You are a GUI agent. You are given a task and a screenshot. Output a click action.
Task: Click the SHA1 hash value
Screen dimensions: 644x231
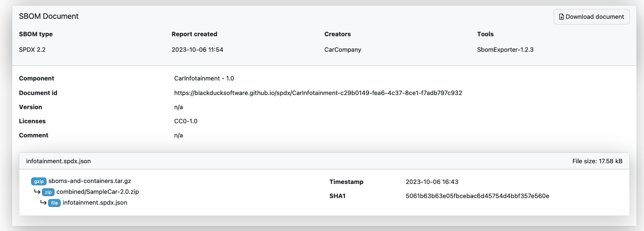tap(477, 196)
